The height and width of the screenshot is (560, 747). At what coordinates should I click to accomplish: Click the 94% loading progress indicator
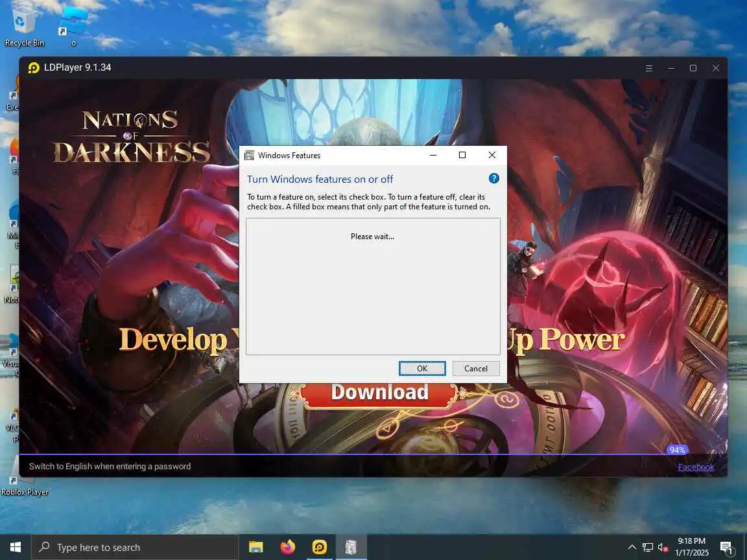tap(677, 450)
